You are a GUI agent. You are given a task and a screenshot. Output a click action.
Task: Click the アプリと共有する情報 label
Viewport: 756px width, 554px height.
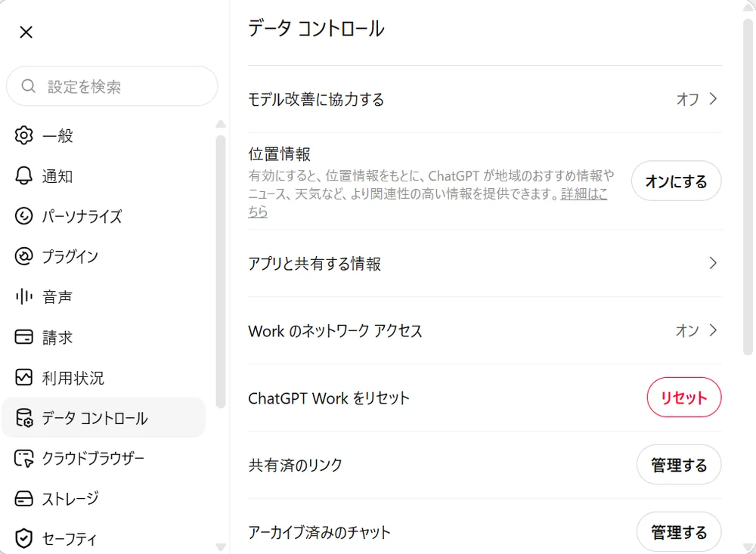point(314,263)
